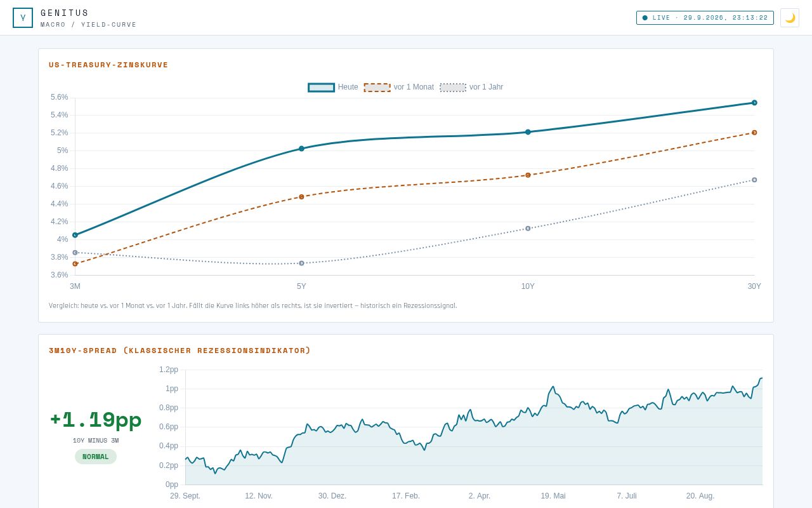Select the vor 1 Jahr point at 5Y

click(x=301, y=263)
